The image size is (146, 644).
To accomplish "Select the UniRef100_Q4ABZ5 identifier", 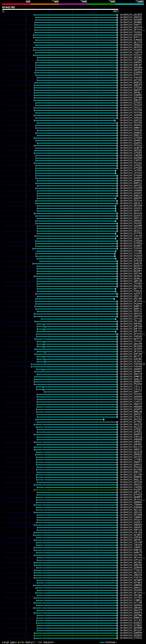I will pos(131,369).
